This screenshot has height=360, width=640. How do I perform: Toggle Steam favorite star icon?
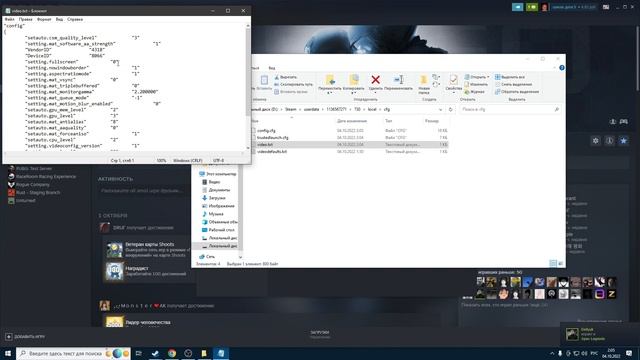pyautogui.click(x=623, y=140)
